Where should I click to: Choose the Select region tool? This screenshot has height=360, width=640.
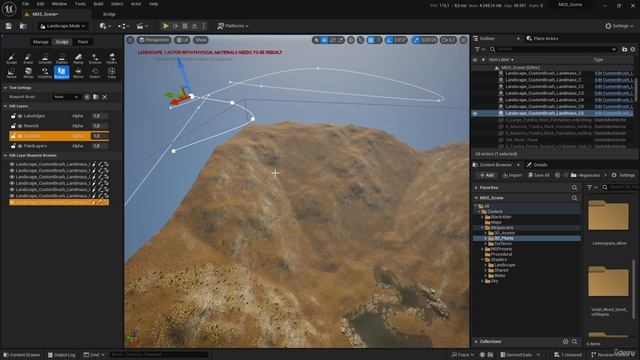[x=95, y=73]
